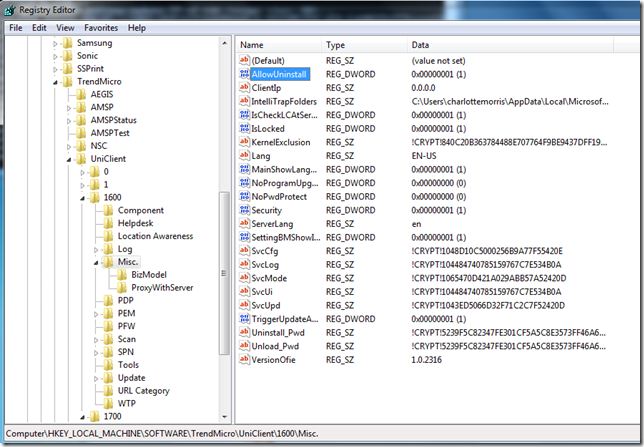Expand the AMSP tree node
644x447 pixels.
click(x=69, y=108)
